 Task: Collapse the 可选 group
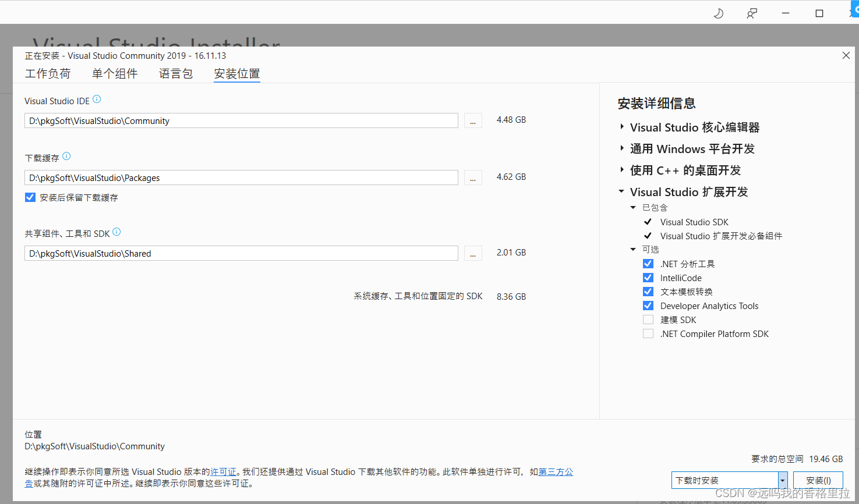[x=633, y=249]
